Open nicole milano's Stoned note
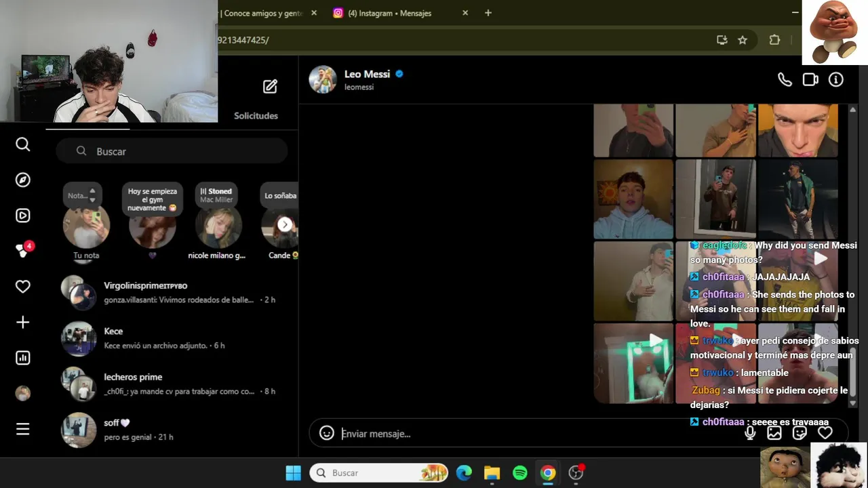Image resolution: width=868 pixels, height=488 pixels. 218,226
